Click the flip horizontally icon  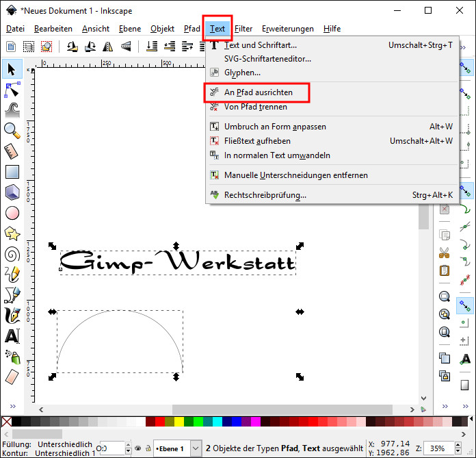[108, 47]
